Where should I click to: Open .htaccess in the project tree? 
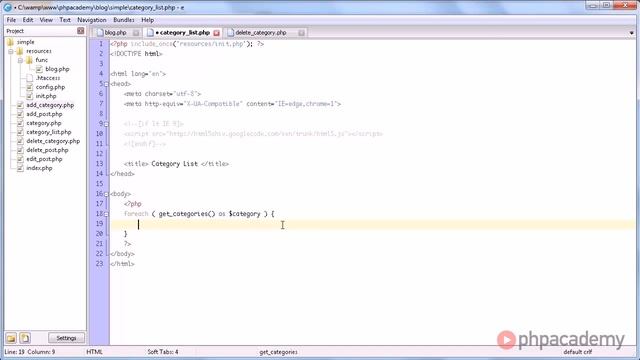[x=48, y=78]
